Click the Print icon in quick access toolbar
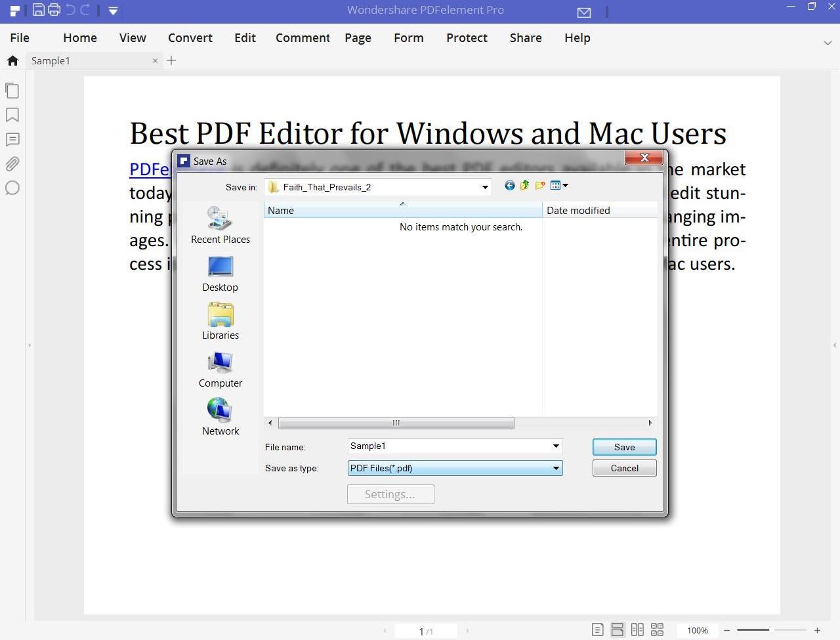This screenshot has width=840, height=640. [54, 10]
